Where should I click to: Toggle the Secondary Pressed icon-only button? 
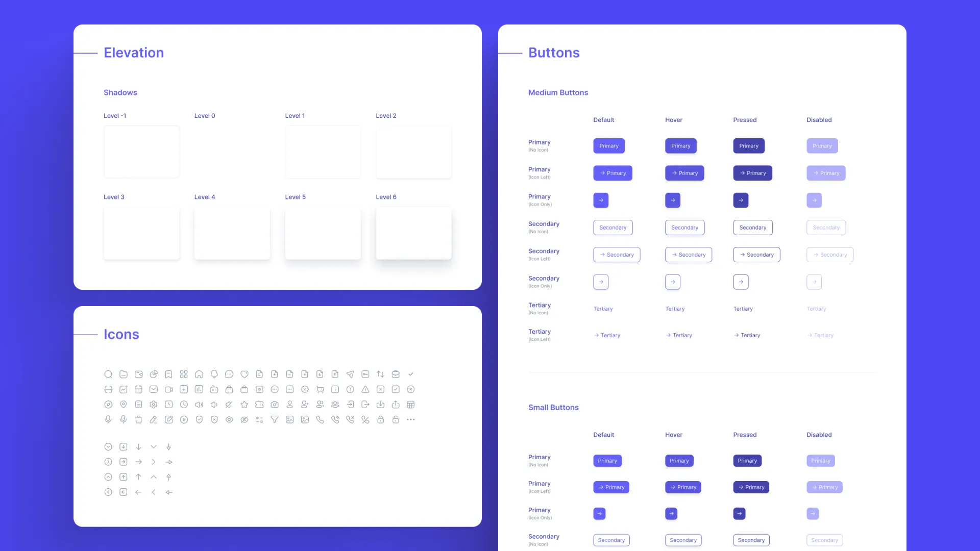(x=741, y=281)
